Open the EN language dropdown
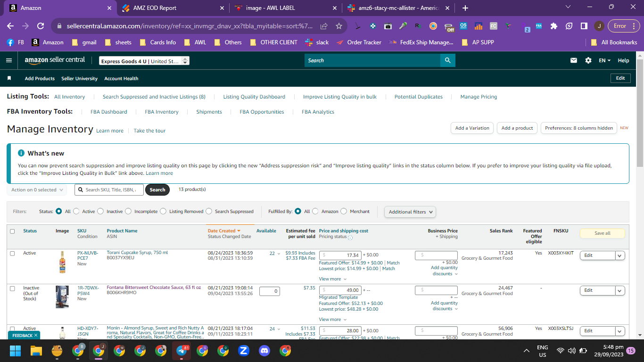644x362 pixels. point(604,60)
